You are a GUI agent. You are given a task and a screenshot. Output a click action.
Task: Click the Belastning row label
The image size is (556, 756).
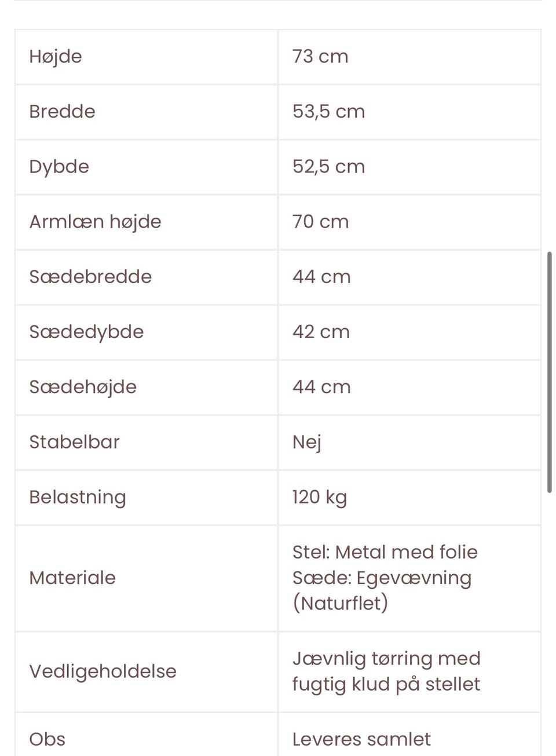pos(77,497)
